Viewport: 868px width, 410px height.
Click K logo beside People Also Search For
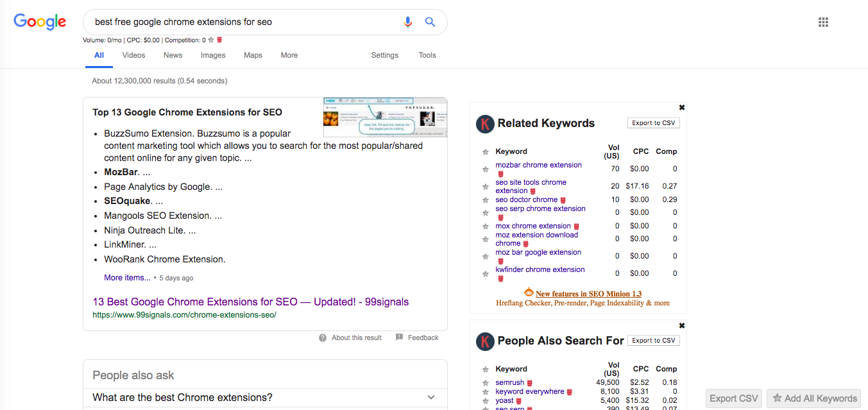pyautogui.click(x=485, y=341)
